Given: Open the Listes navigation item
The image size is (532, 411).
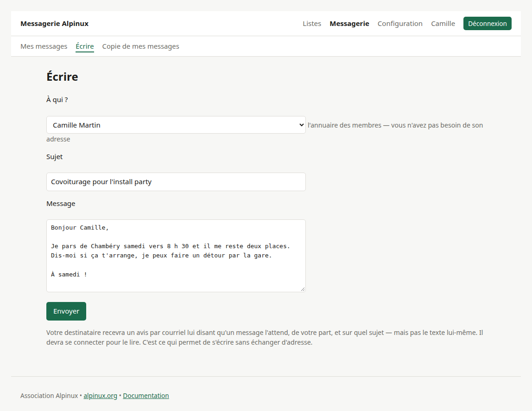Looking at the screenshot, I should (x=312, y=24).
